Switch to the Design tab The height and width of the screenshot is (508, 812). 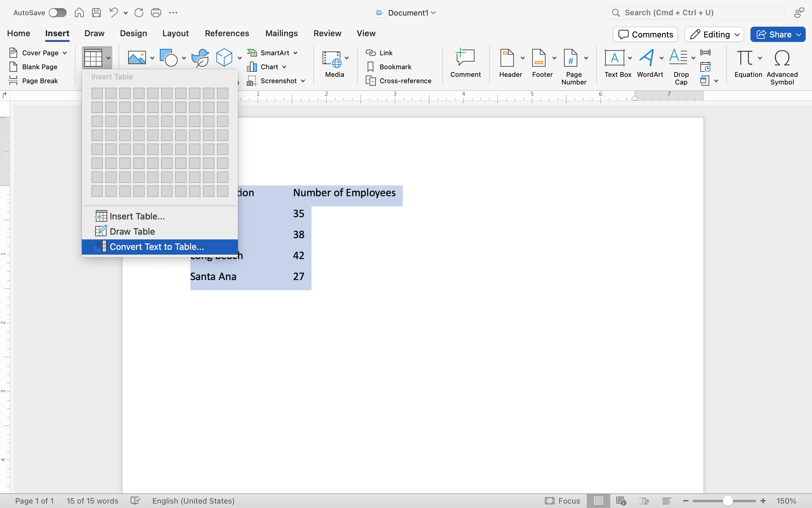(x=134, y=33)
